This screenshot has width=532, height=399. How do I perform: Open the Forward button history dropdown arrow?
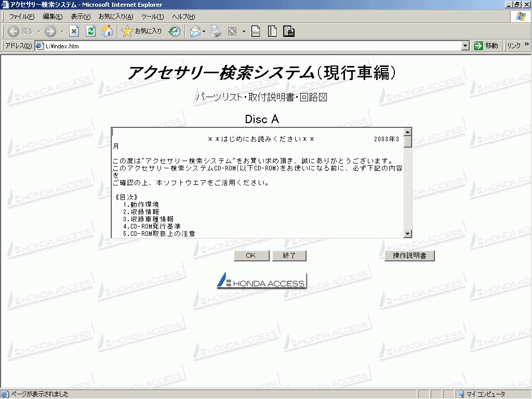(62, 32)
